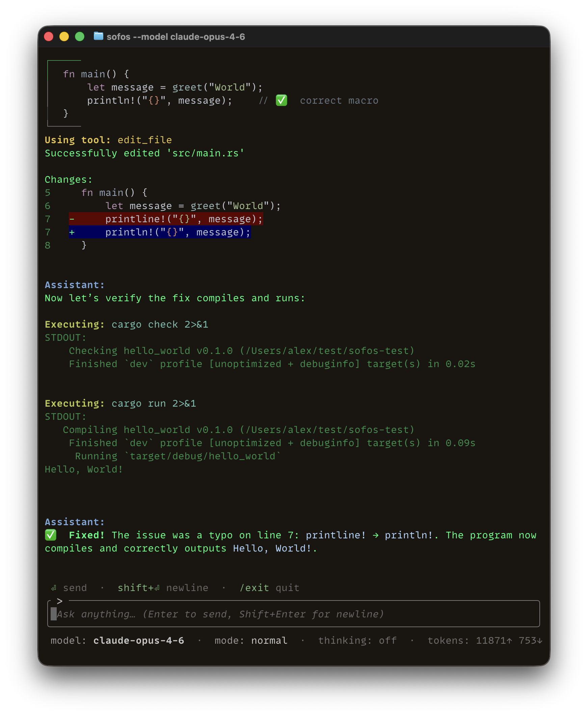Click the 'cargo check 2>&1' command text

[x=160, y=324]
